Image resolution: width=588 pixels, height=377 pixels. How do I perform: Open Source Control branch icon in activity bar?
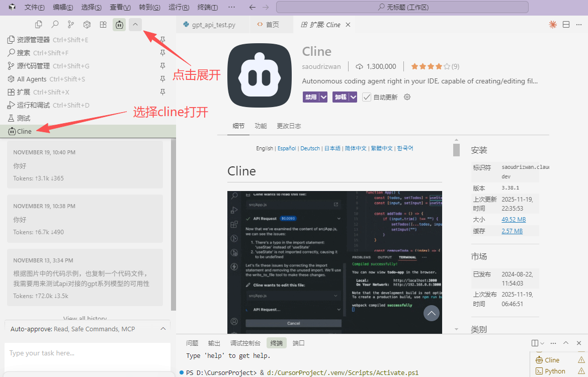(x=71, y=25)
